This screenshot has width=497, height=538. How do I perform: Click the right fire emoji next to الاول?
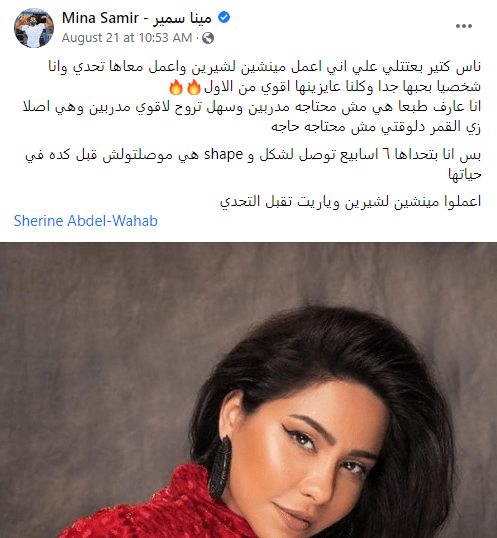193,87
